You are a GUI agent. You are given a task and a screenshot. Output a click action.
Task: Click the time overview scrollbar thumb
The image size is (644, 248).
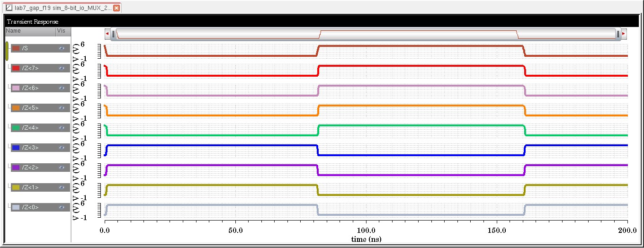click(366, 34)
